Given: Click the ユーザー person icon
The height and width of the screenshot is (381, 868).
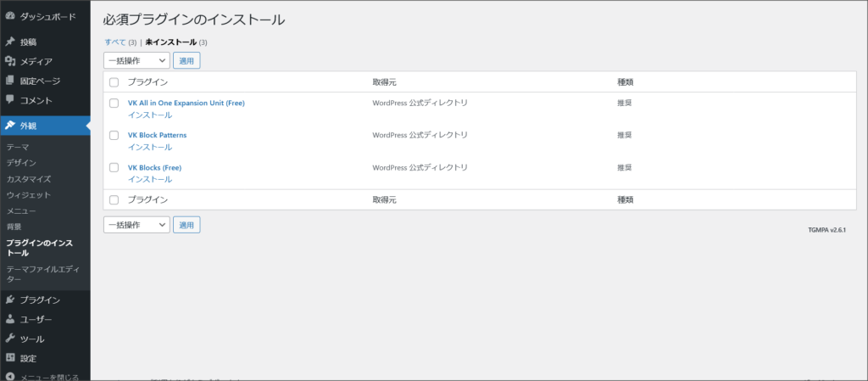Looking at the screenshot, I should [x=9, y=319].
